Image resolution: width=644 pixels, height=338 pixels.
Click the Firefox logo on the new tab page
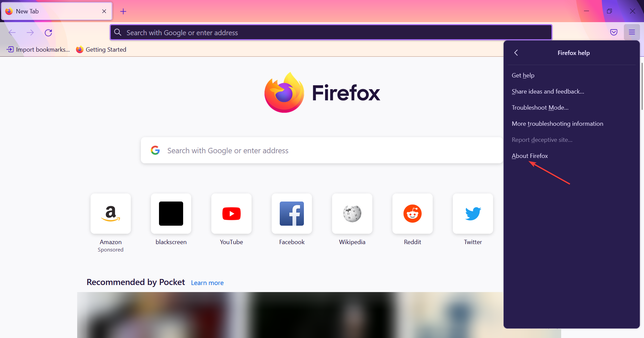284,93
